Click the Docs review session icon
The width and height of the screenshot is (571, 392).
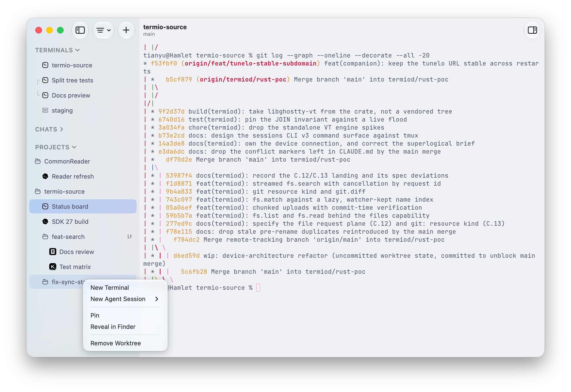(x=53, y=252)
